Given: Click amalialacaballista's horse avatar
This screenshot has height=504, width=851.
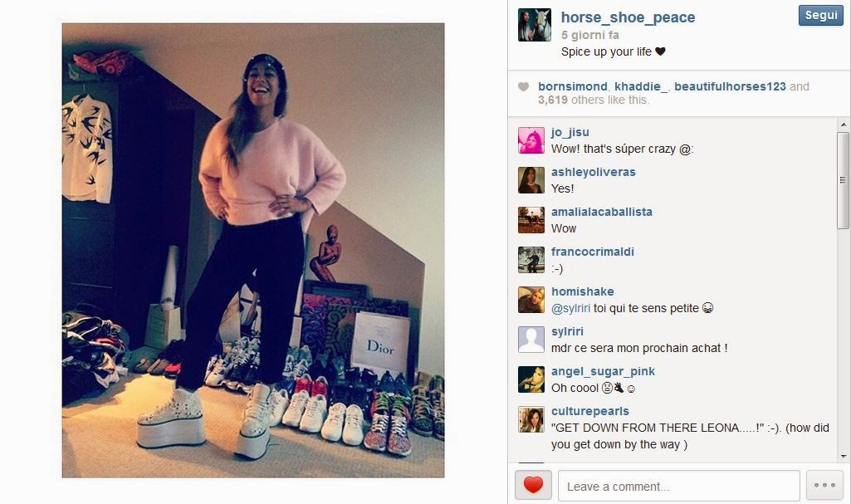Looking at the screenshot, I should (x=531, y=220).
